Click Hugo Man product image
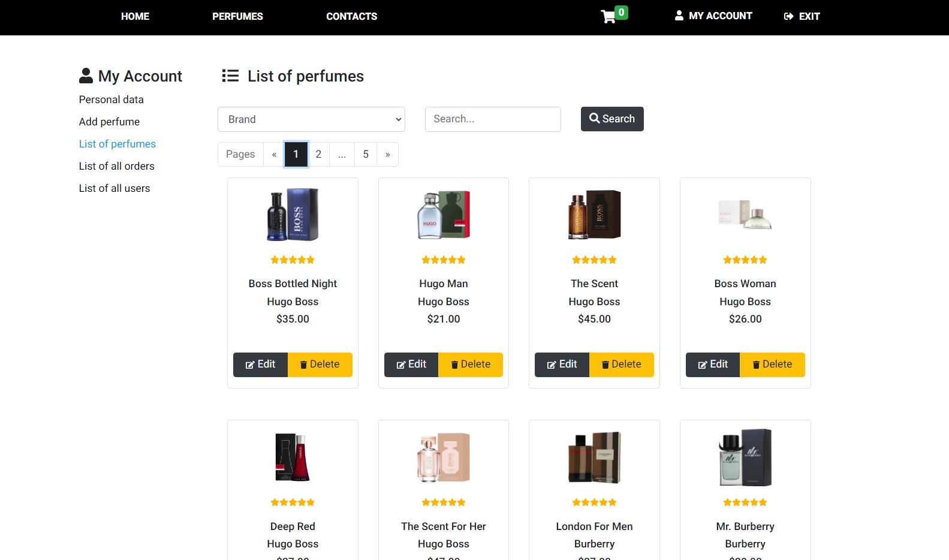The width and height of the screenshot is (949, 560). coord(444,215)
